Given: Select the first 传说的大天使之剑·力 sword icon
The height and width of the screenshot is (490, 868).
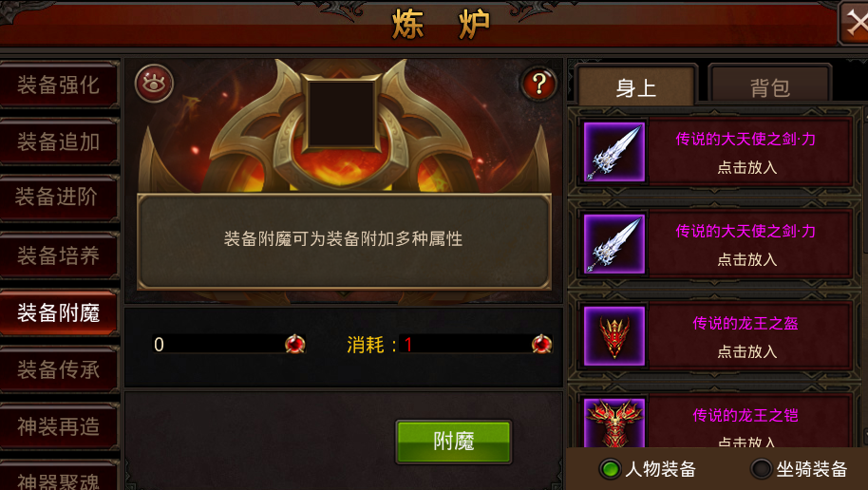Looking at the screenshot, I should (x=614, y=152).
